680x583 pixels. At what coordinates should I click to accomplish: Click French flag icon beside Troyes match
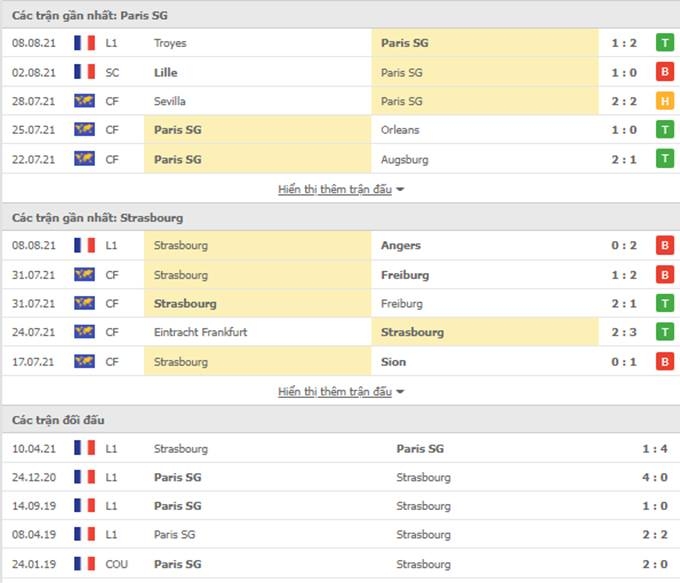(85, 43)
